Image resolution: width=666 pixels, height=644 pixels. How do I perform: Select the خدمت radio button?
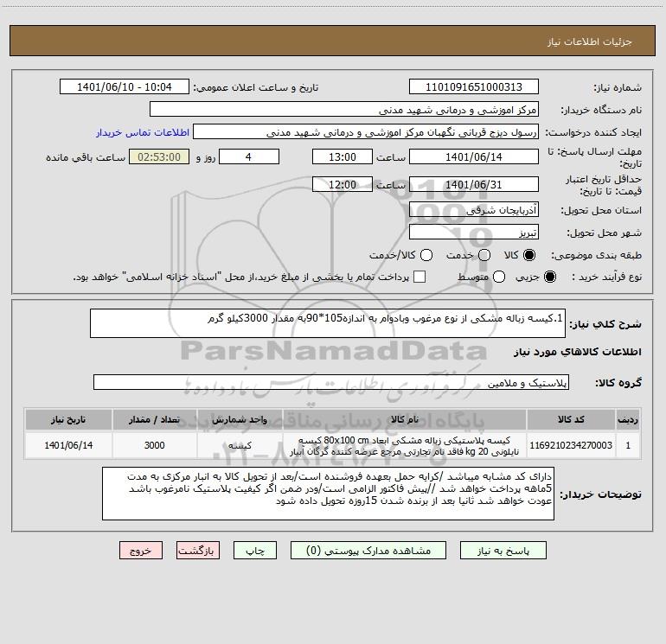484,255
